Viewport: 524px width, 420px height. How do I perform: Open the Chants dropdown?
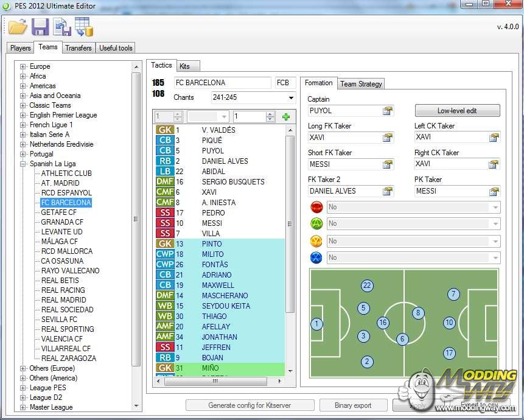pos(291,97)
